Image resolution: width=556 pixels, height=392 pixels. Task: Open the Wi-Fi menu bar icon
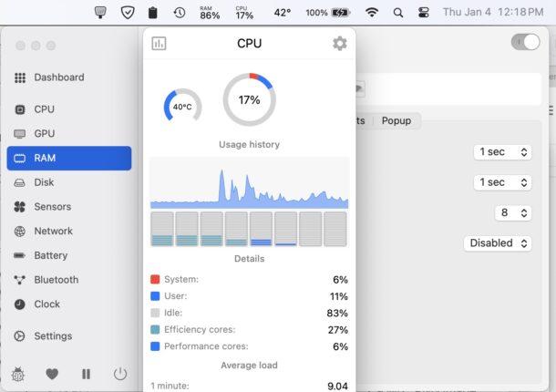pyautogui.click(x=371, y=13)
